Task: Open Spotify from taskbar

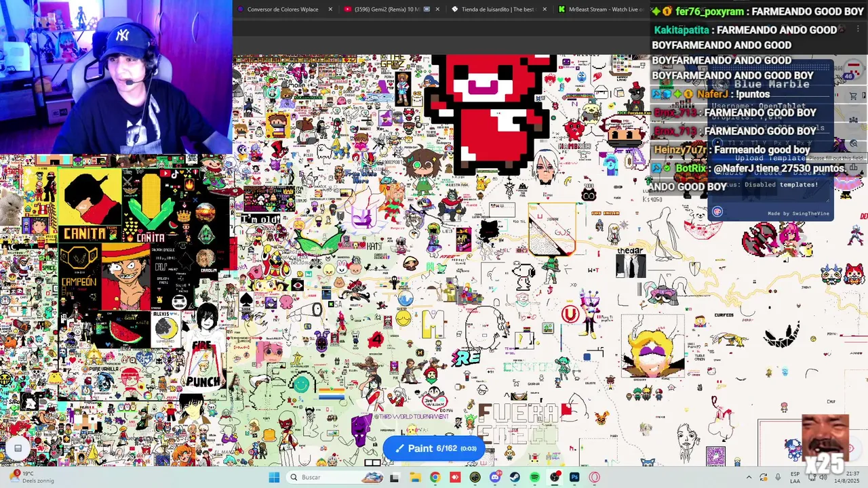Action: pyautogui.click(x=535, y=477)
